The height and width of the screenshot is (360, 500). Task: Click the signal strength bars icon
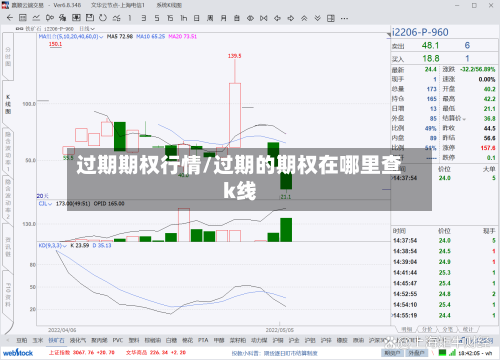coord(452,352)
